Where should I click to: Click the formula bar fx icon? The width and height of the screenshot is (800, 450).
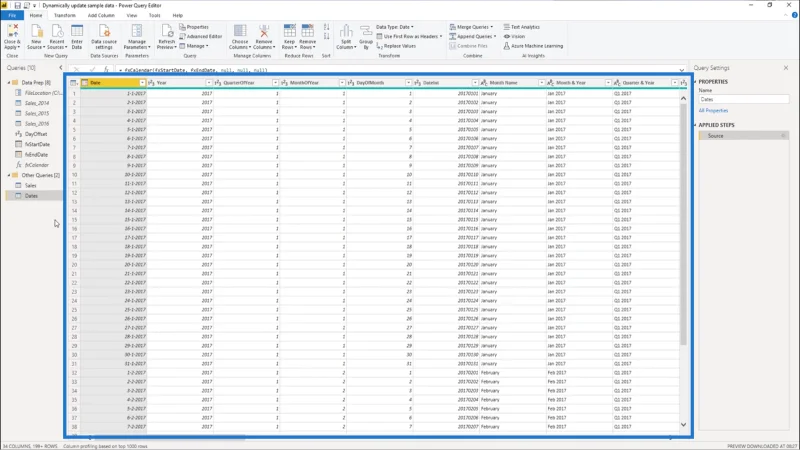pos(106,69)
